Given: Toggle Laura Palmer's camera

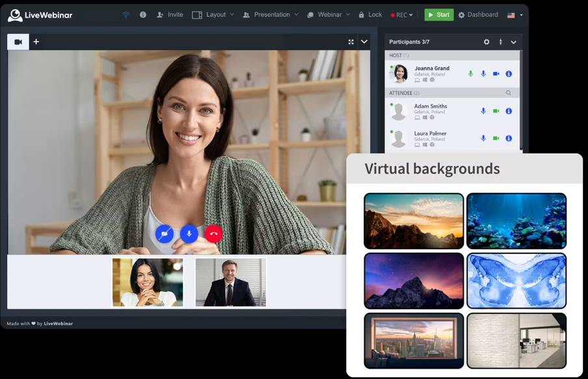Looking at the screenshot, I should [496, 138].
